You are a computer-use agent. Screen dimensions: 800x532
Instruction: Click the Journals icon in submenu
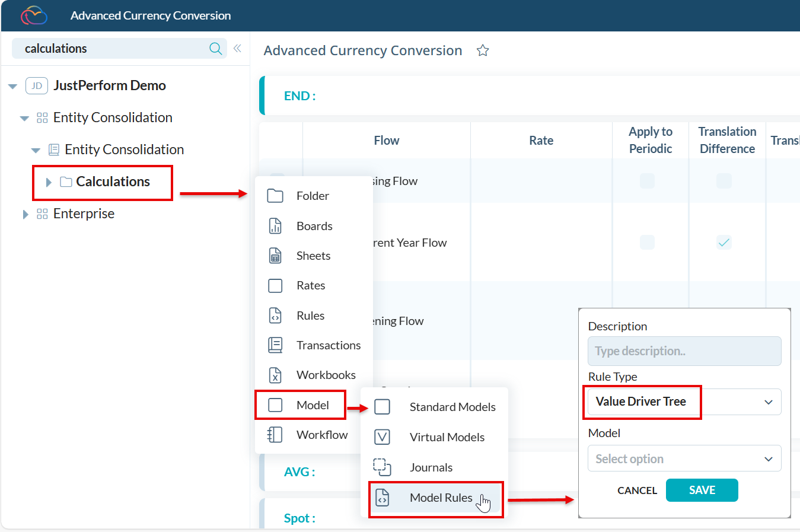383,467
